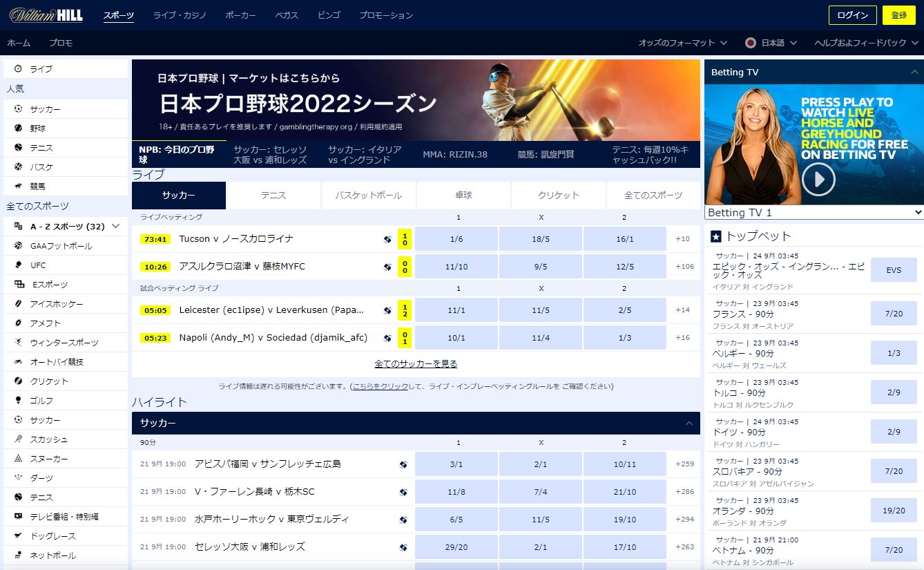This screenshot has height=570, width=924.
Task: Open the テレビ番組・特別編 icon
Action: coord(18,517)
